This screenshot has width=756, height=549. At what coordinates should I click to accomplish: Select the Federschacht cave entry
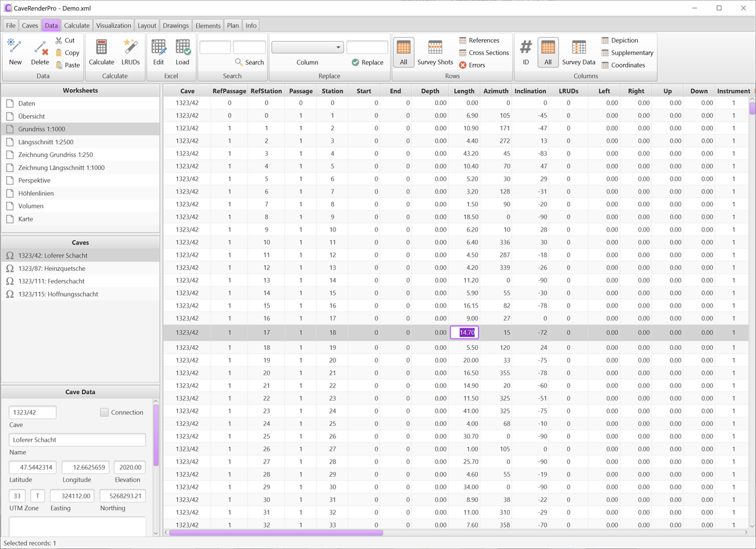pyautogui.click(x=51, y=281)
